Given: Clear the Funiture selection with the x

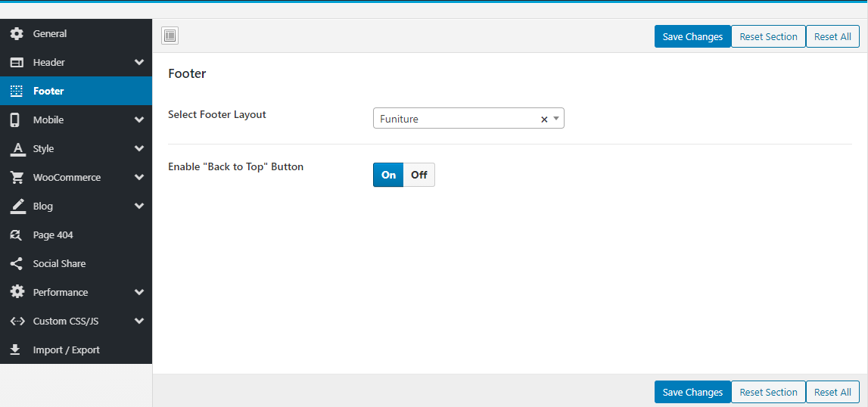Looking at the screenshot, I should pos(544,119).
